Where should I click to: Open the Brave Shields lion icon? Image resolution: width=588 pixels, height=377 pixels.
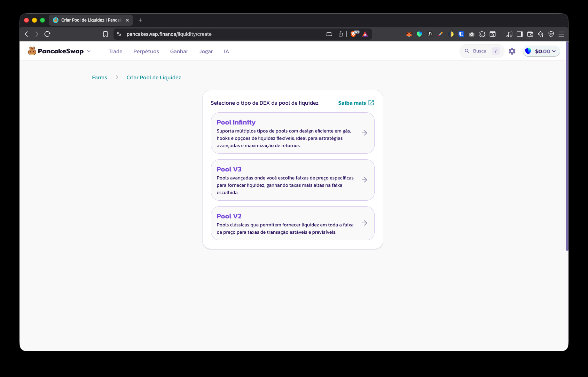tap(354, 34)
